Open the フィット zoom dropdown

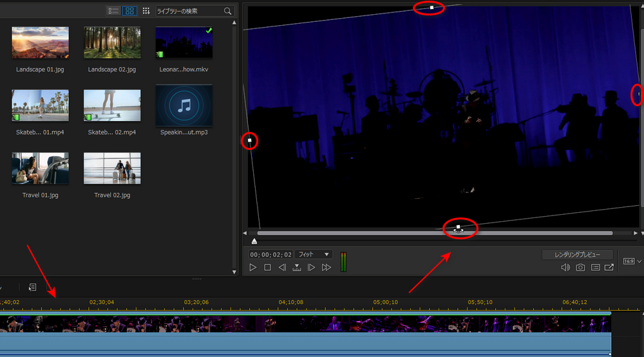[314, 255]
